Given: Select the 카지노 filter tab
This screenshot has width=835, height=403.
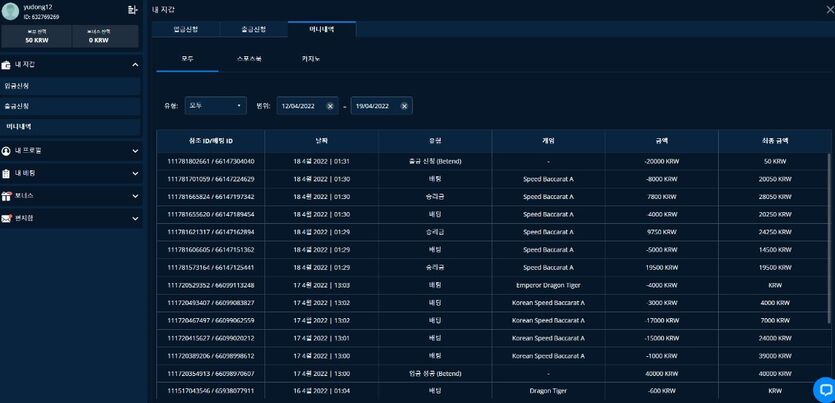Looking at the screenshot, I should point(311,59).
